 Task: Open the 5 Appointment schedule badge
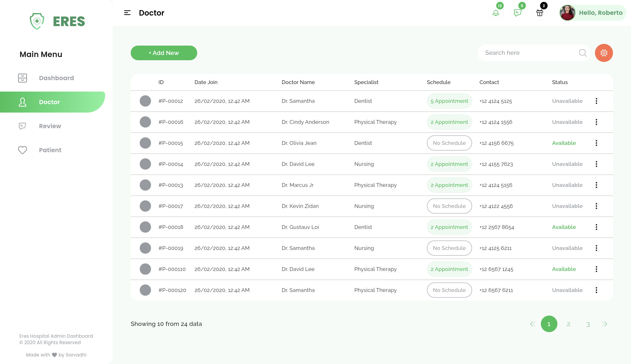coord(449,101)
